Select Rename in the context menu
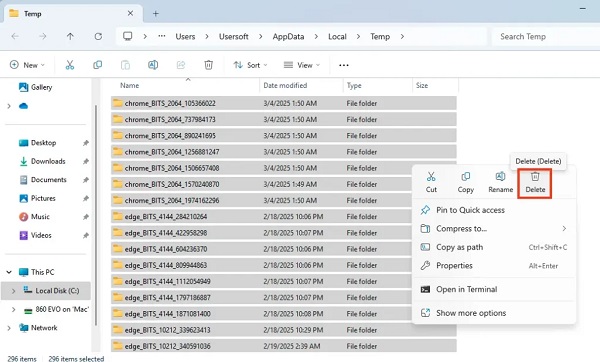Viewport: 600px width, 362px height. click(501, 183)
